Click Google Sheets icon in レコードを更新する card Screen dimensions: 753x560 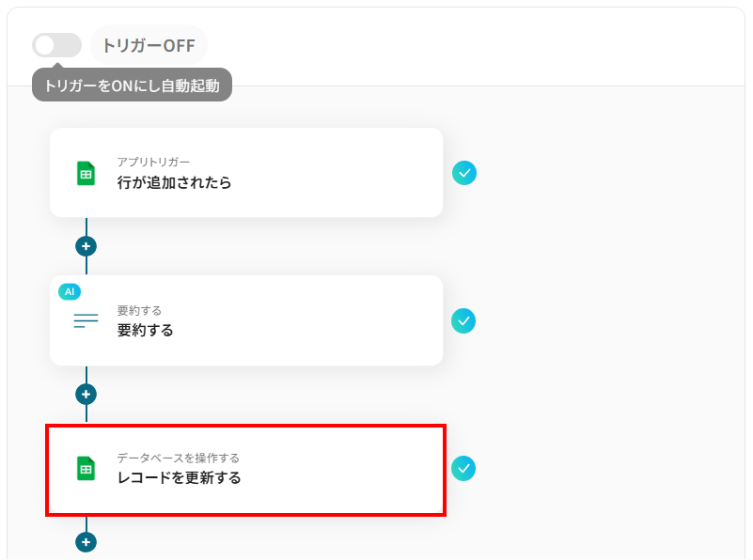pos(86,468)
